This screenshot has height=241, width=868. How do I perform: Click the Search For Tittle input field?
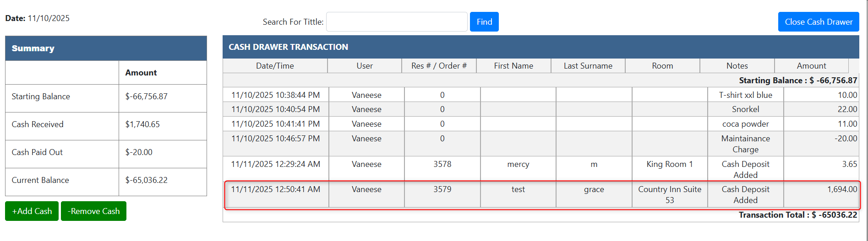coord(396,22)
